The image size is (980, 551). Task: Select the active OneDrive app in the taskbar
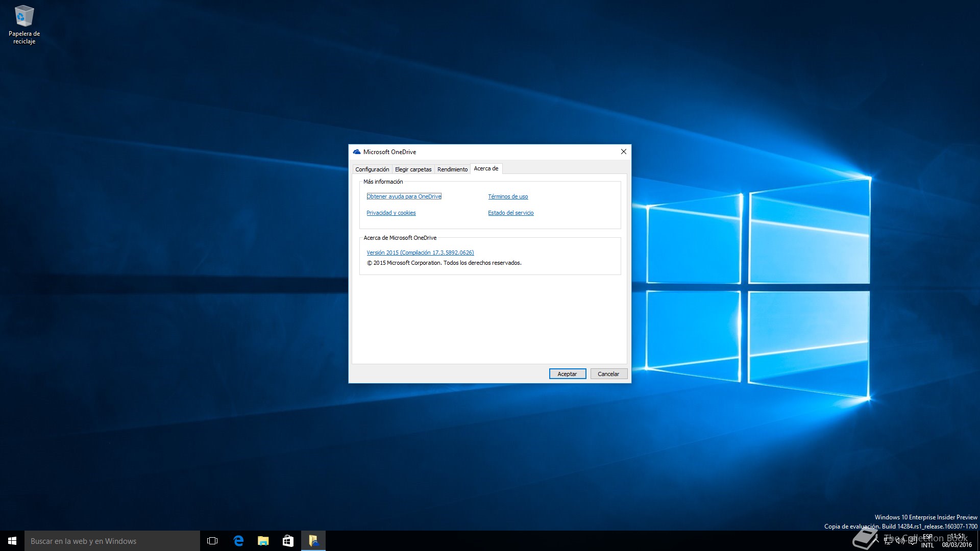tap(313, 541)
